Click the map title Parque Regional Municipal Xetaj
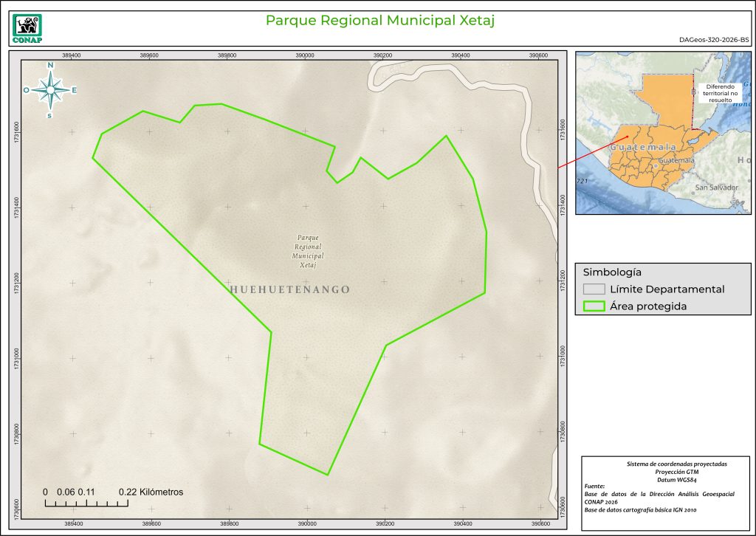This screenshot has height=536, width=756. pos(379,20)
